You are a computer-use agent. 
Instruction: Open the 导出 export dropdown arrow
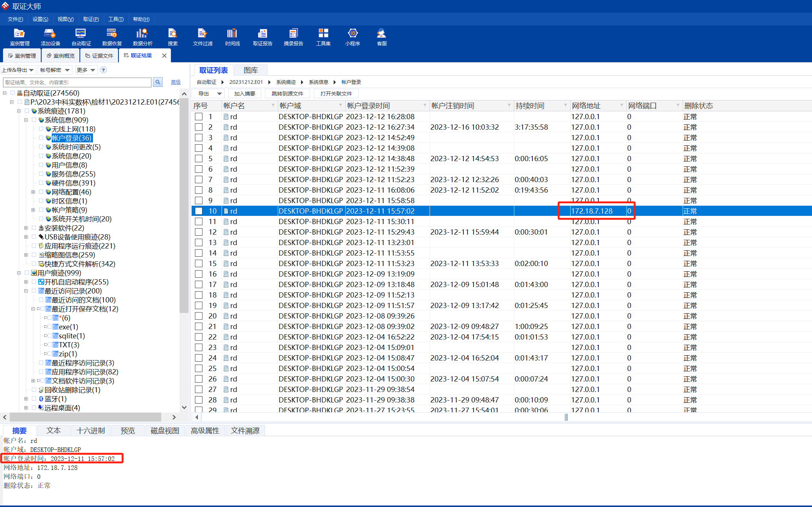[219, 94]
